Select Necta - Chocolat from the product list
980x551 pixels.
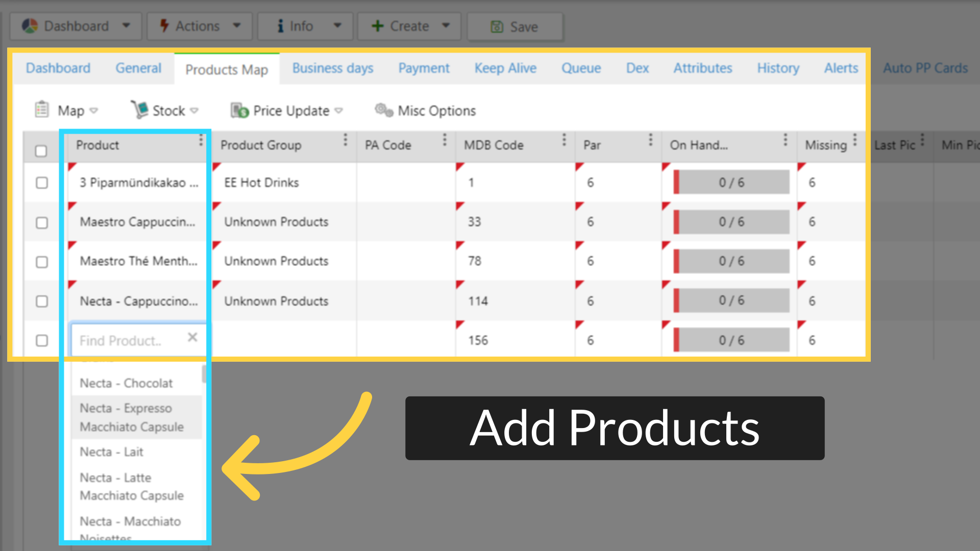point(127,383)
